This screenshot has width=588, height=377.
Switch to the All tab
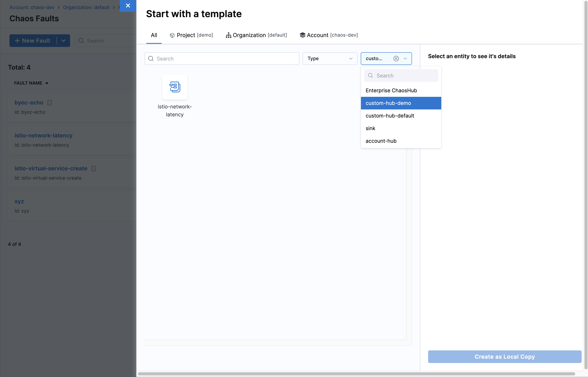point(154,35)
